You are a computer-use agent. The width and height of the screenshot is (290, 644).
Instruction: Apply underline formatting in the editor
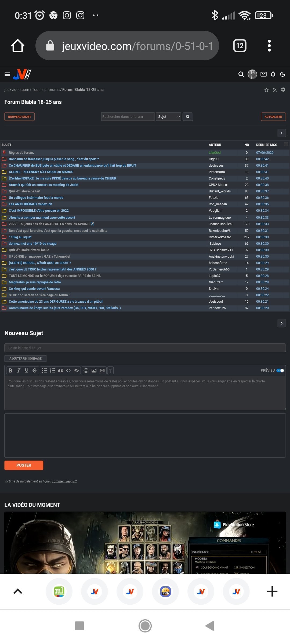tap(27, 371)
